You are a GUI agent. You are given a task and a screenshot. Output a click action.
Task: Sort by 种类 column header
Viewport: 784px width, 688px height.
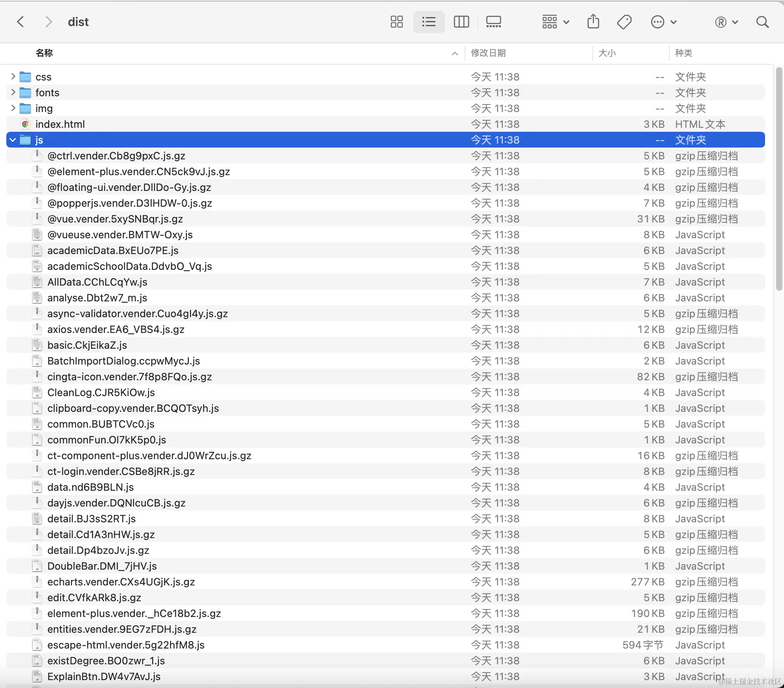(x=683, y=53)
